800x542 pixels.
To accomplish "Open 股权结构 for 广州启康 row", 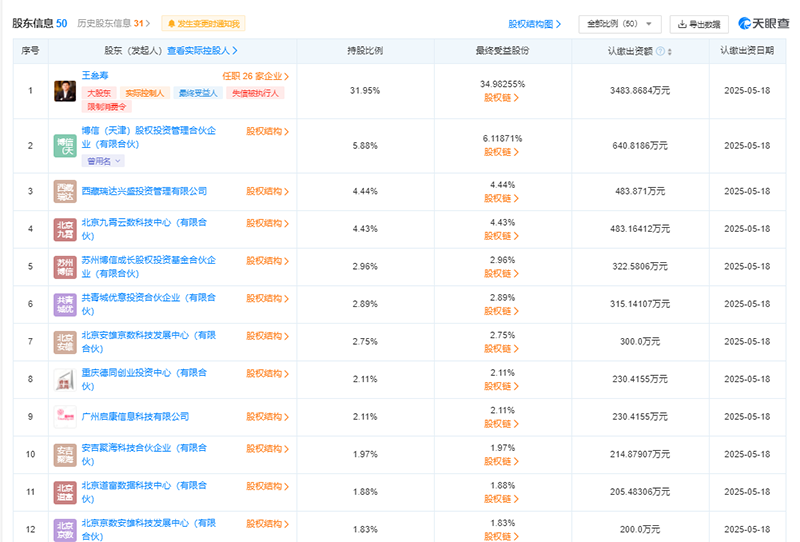I will pos(267,417).
